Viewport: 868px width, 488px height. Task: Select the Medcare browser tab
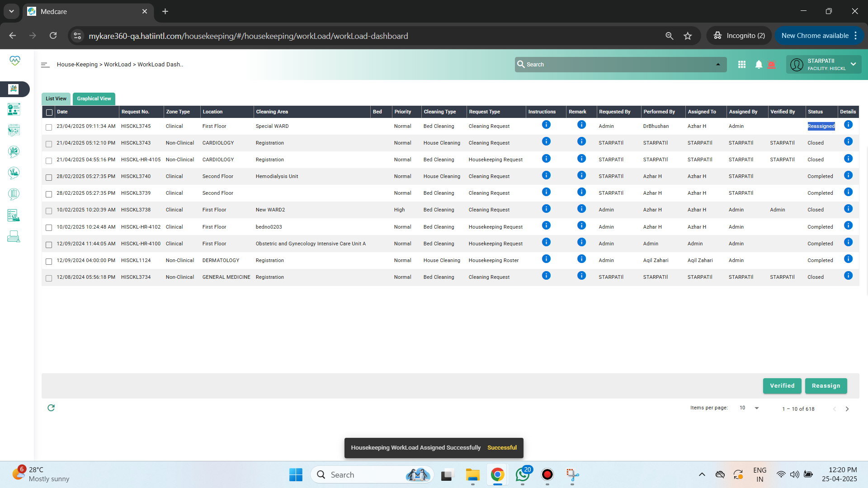(x=88, y=11)
